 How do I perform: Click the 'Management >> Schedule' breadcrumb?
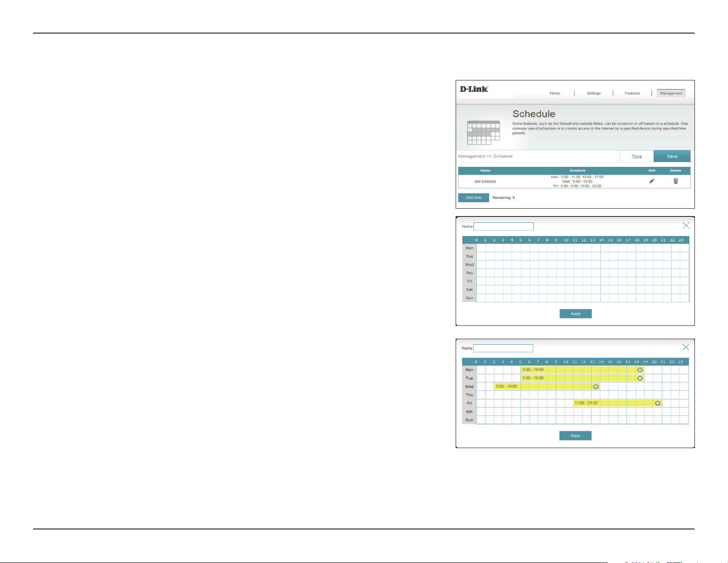(x=485, y=156)
